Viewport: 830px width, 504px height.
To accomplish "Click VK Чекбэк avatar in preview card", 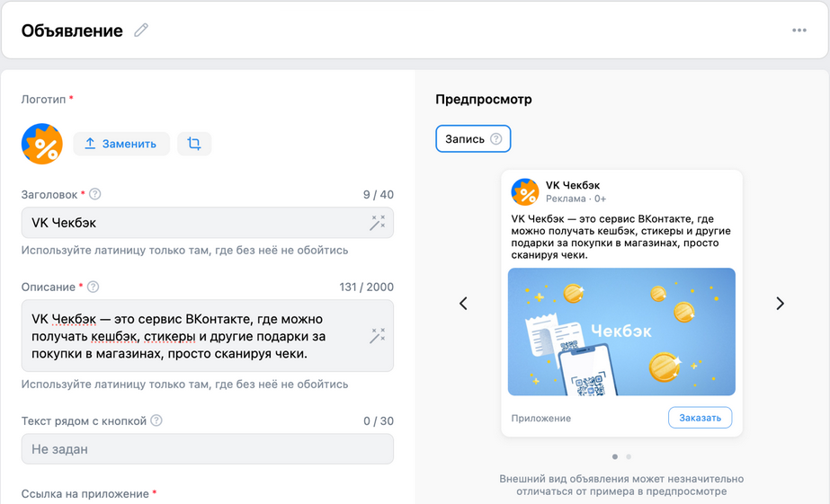I will pos(525,191).
